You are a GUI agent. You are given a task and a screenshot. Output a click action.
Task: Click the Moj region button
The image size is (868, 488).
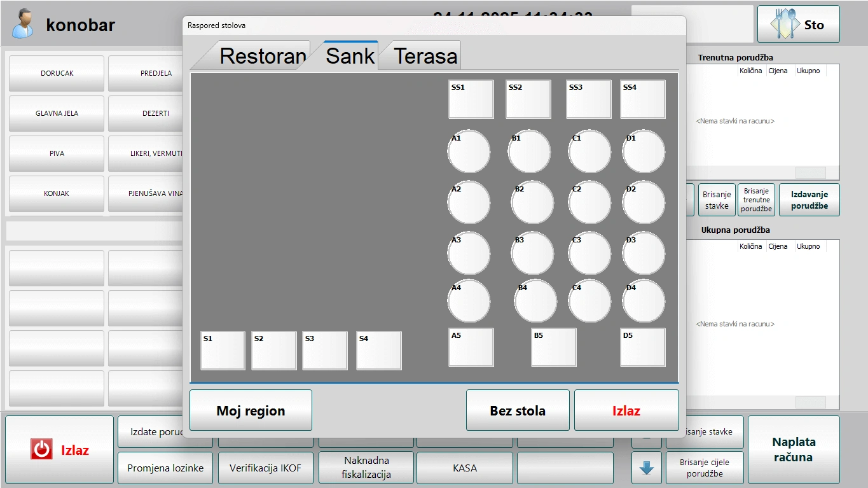pos(251,410)
